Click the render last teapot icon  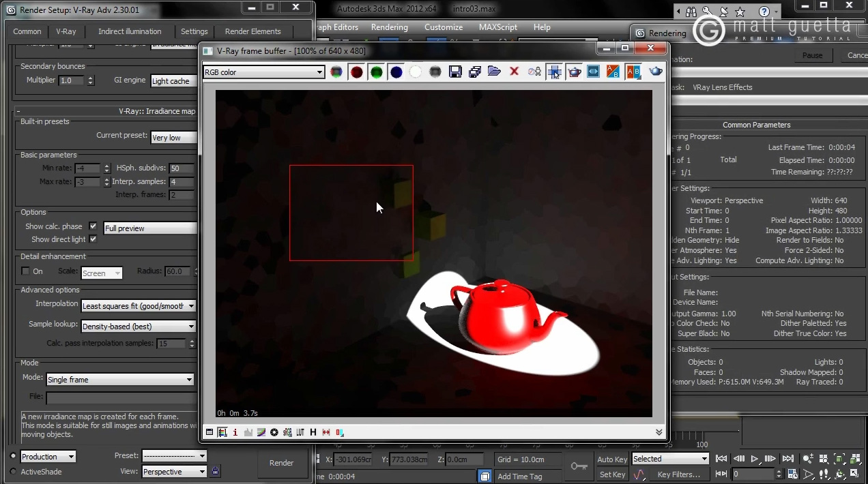[x=656, y=72]
